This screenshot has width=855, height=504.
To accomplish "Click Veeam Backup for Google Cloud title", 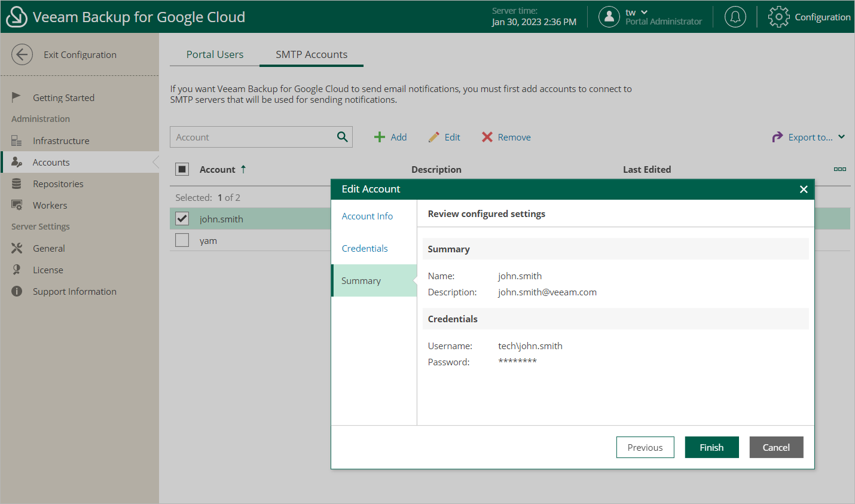I will [x=139, y=17].
